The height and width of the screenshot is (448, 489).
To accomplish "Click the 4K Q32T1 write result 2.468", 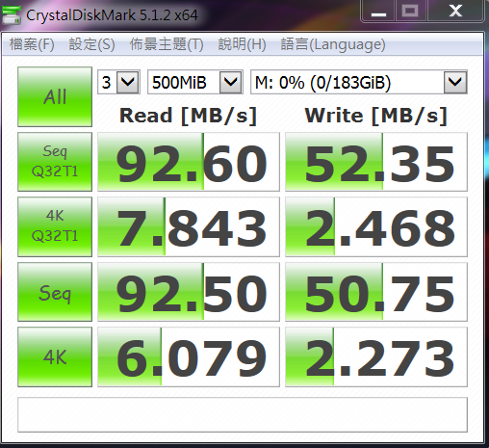I will [376, 226].
